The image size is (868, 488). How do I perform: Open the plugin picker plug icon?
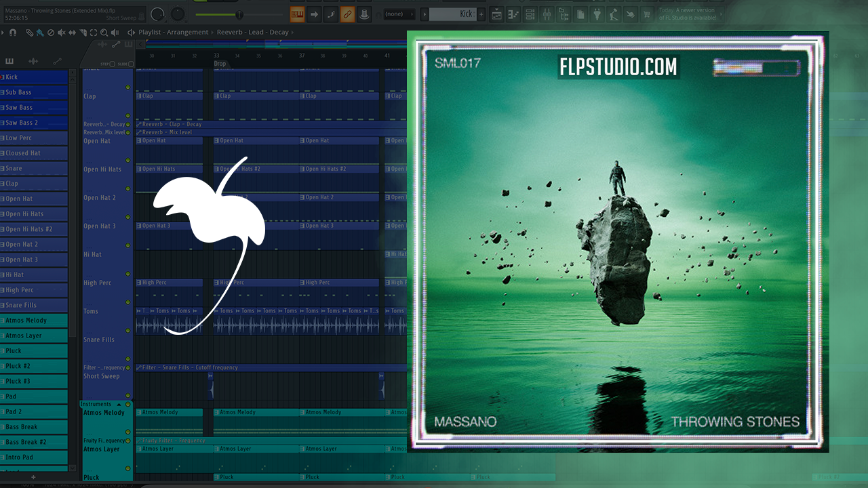click(597, 14)
